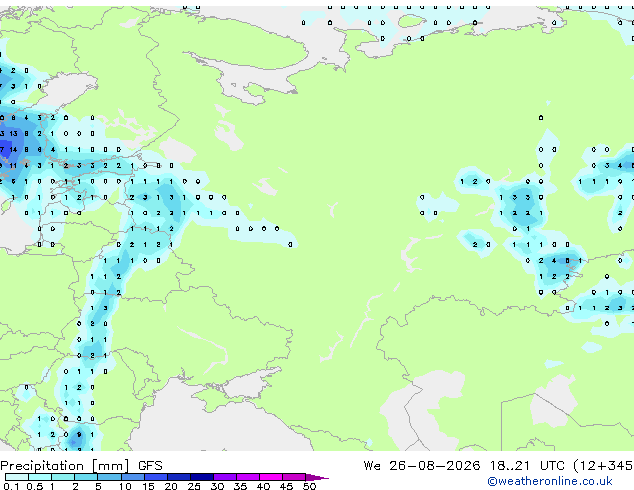The height and width of the screenshot is (490, 634).
Task: Open the weatheronline.co.uk copyright link
Action: [550, 481]
